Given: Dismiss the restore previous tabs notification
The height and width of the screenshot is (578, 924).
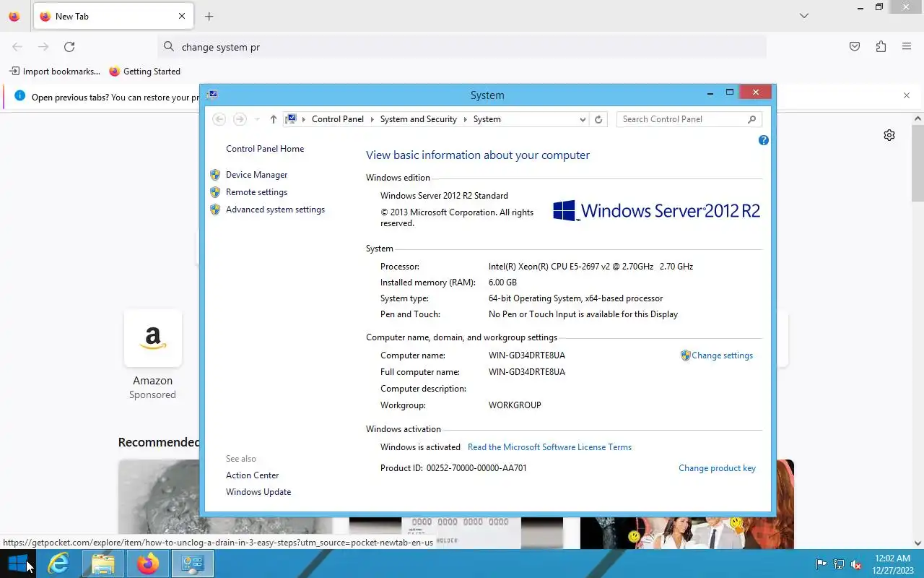Looking at the screenshot, I should [x=907, y=95].
